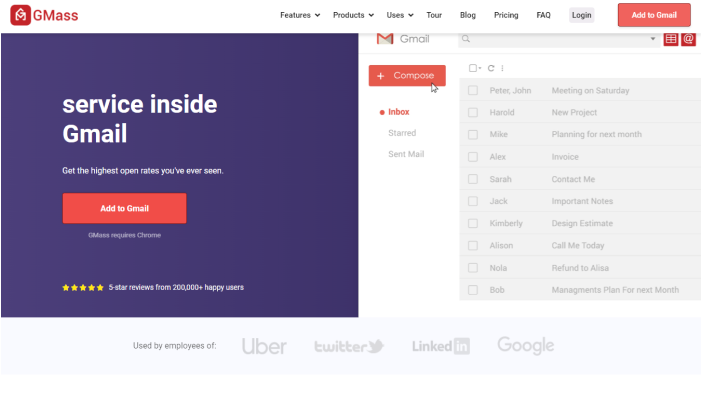Image resolution: width=701 pixels, height=400 pixels.
Task: Check the Alison email checkbox
Action: tap(473, 246)
